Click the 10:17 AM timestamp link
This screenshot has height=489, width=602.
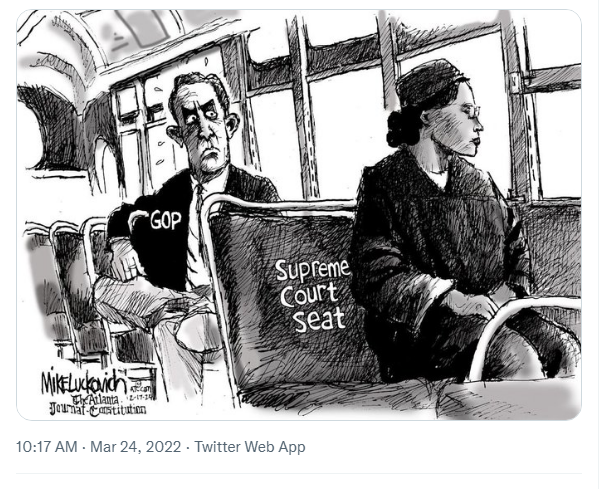pos(46,447)
